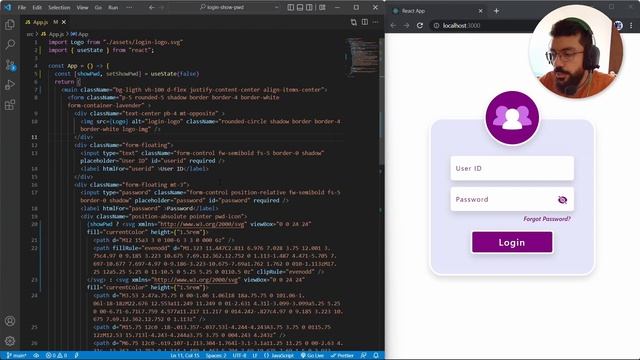Close the React App browser tab

(480, 11)
